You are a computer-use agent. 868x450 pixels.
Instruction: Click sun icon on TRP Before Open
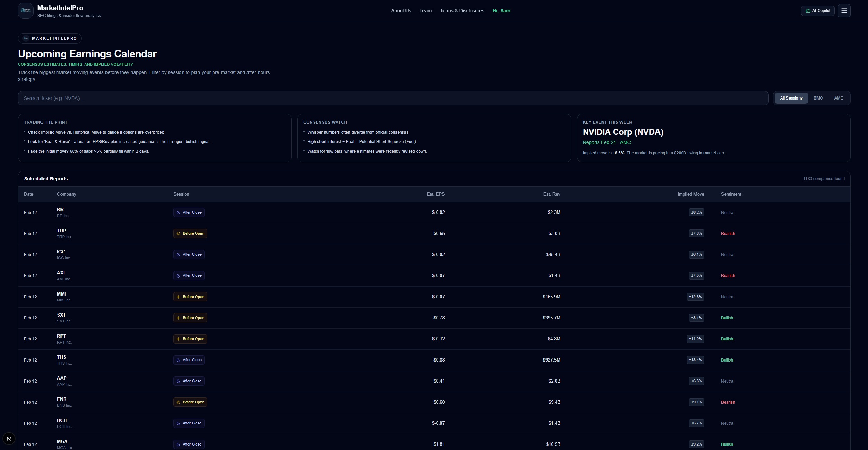pyautogui.click(x=178, y=234)
